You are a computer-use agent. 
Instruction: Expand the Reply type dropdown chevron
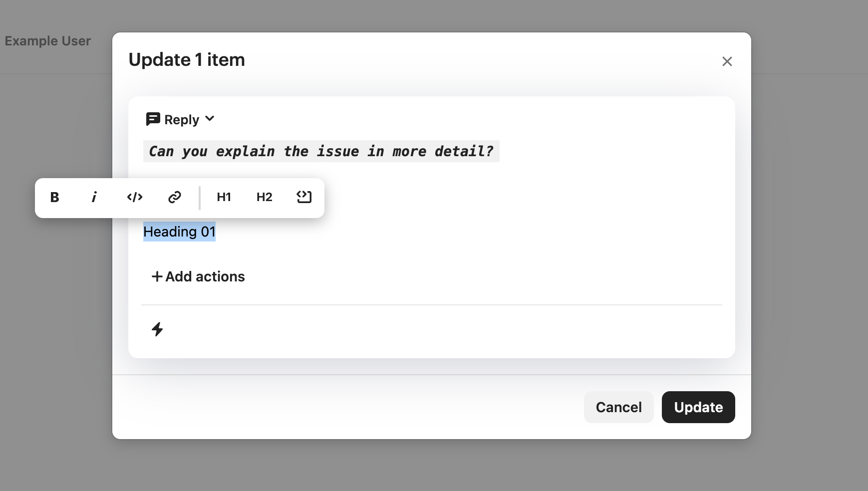(210, 119)
